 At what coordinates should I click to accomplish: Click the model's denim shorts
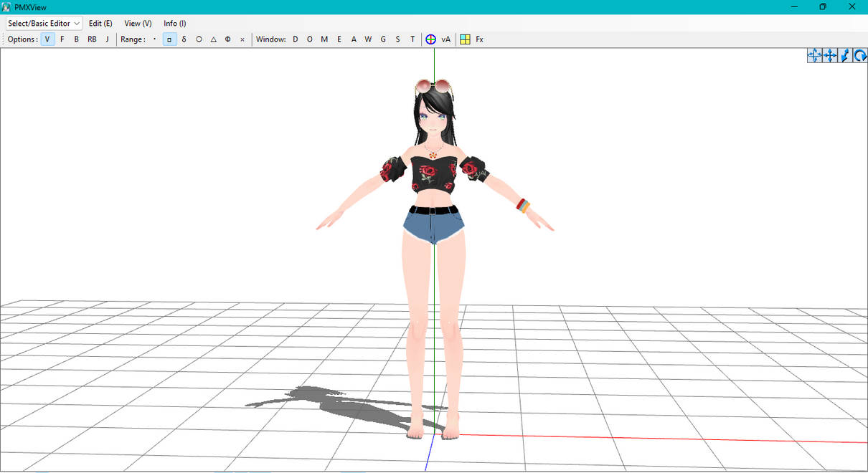[x=433, y=226]
